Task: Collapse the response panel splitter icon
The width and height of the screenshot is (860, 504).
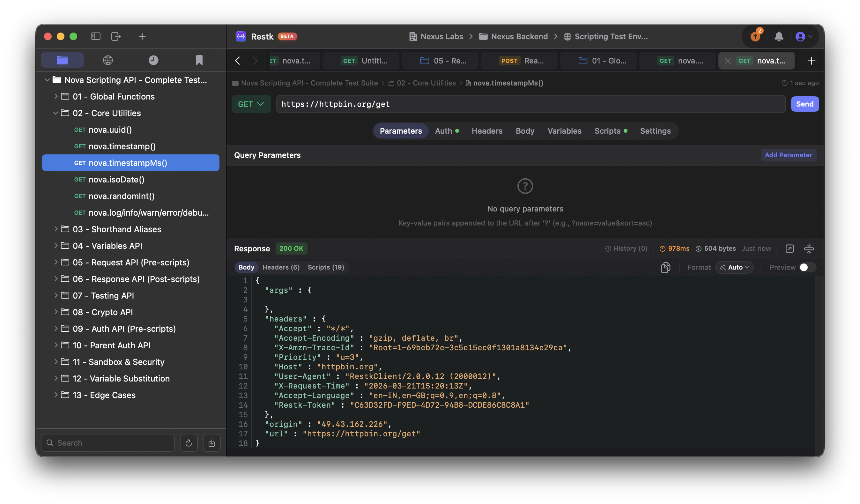Action: tap(809, 248)
